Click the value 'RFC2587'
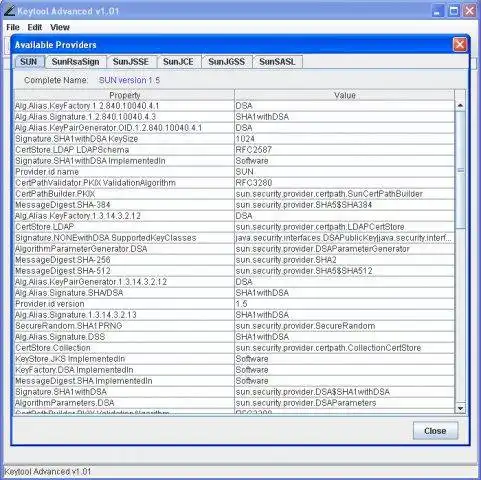The width and height of the screenshot is (481, 480). tap(345, 150)
